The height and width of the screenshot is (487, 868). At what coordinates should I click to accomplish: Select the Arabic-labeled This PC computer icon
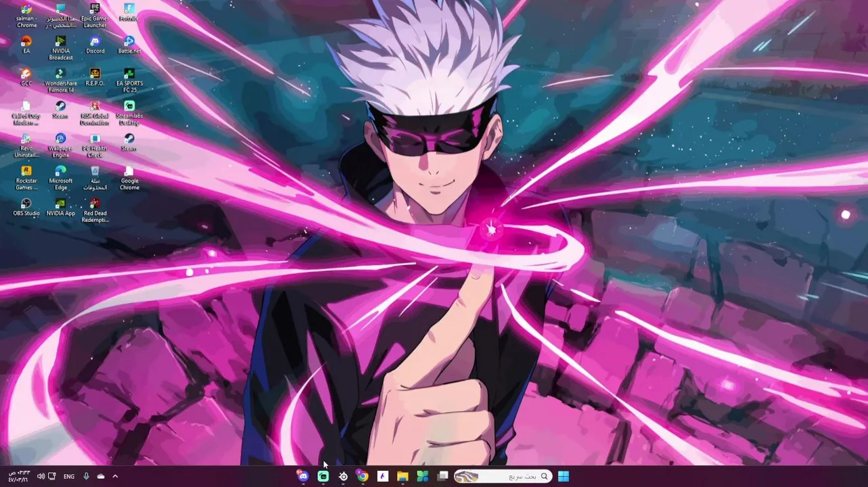[61, 16]
